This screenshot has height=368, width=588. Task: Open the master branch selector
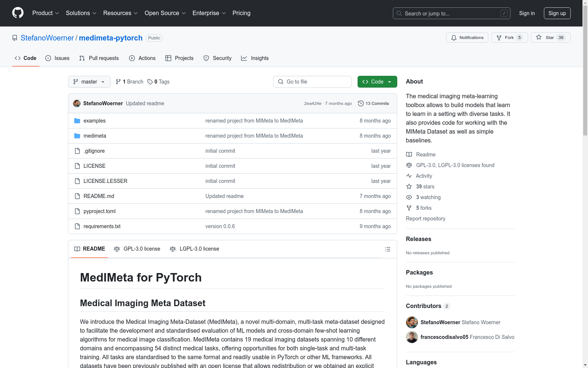coord(89,82)
